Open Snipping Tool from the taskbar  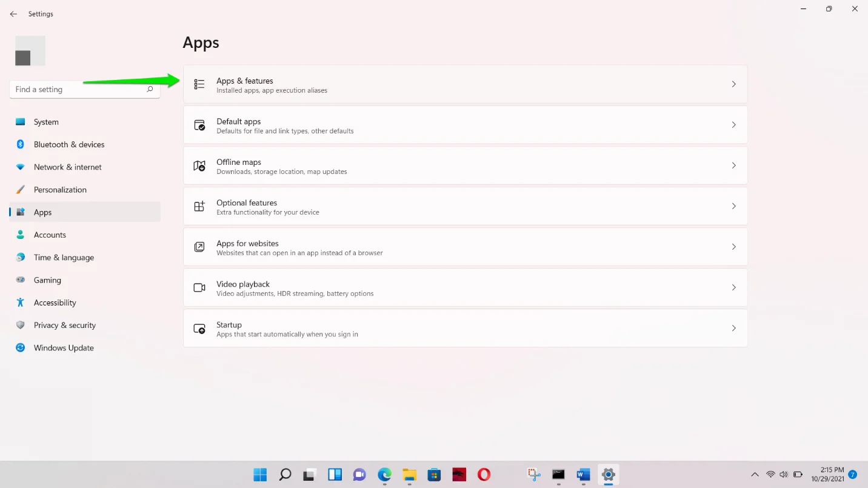click(533, 474)
